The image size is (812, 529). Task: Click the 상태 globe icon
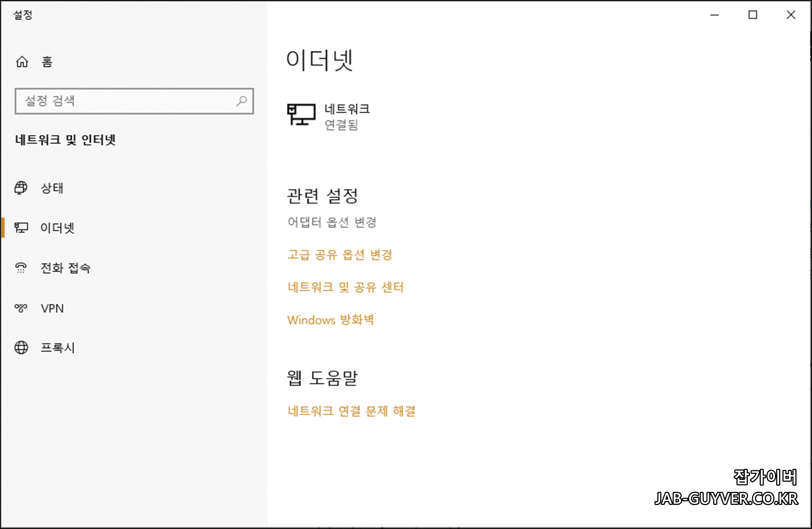tap(21, 188)
